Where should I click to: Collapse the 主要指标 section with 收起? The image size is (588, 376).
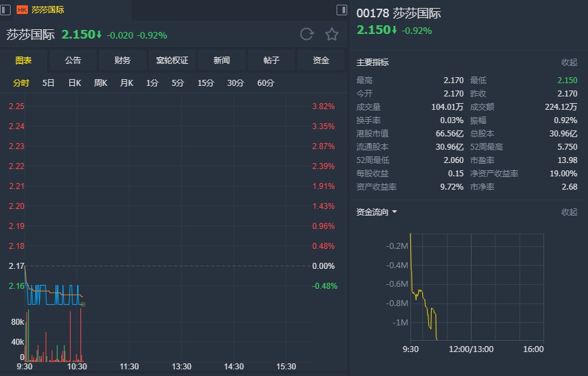click(x=569, y=63)
